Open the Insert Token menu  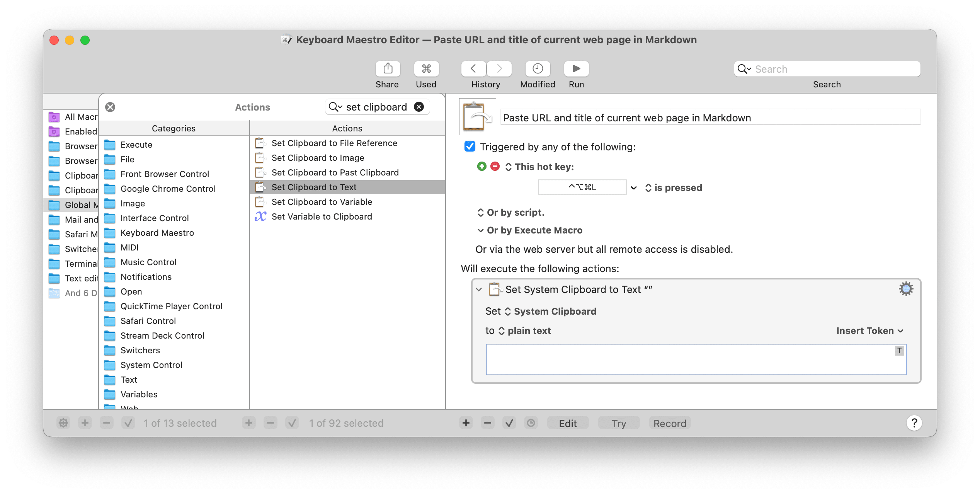point(870,330)
